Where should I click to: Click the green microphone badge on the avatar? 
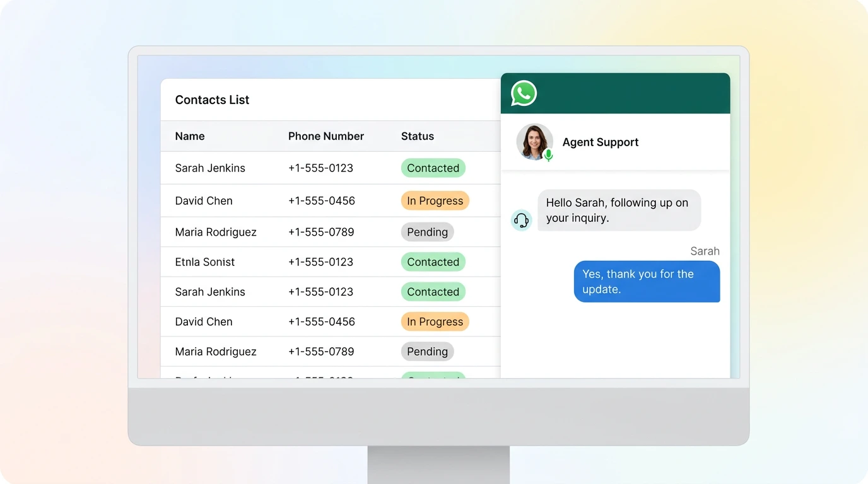(x=548, y=155)
